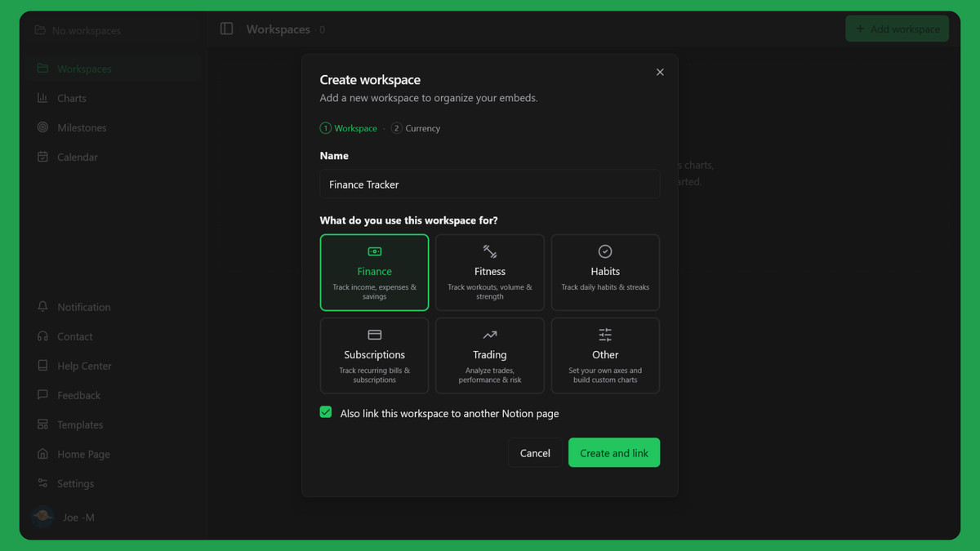Open Charts in the sidebar
This screenshot has height=551, width=980.
pyautogui.click(x=113, y=98)
